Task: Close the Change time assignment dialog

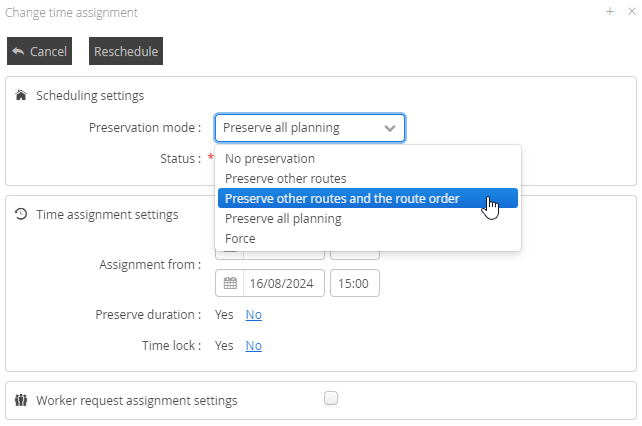Action: [x=629, y=12]
